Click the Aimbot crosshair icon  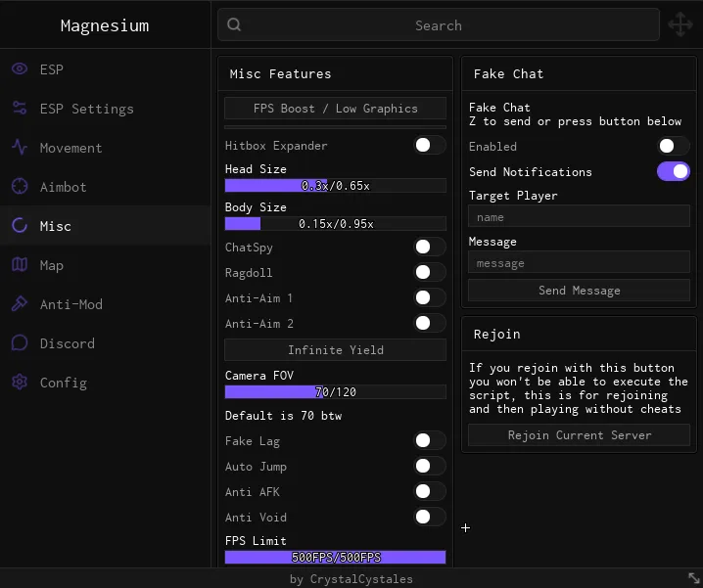pyautogui.click(x=20, y=187)
